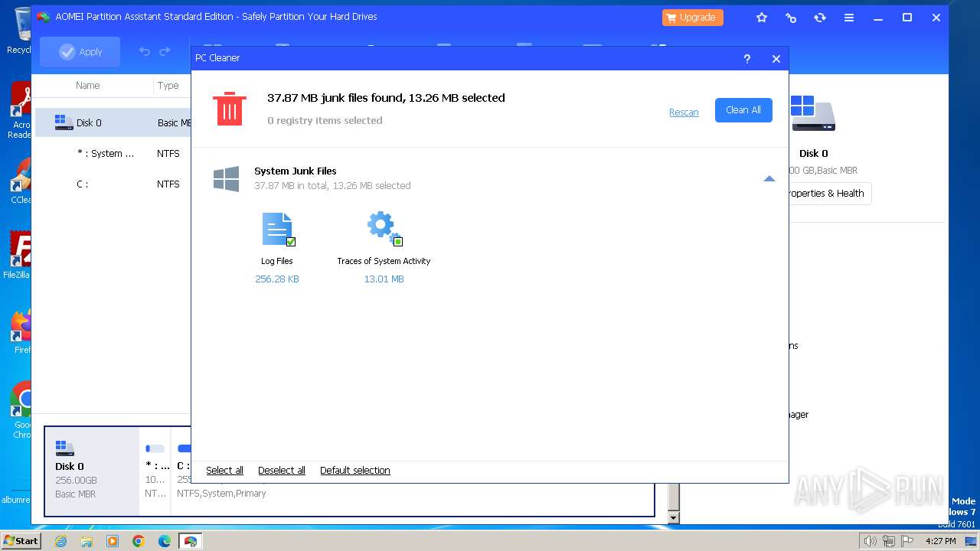Open the Windows Start menu
The image size is (980, 551).
[21, 541]
